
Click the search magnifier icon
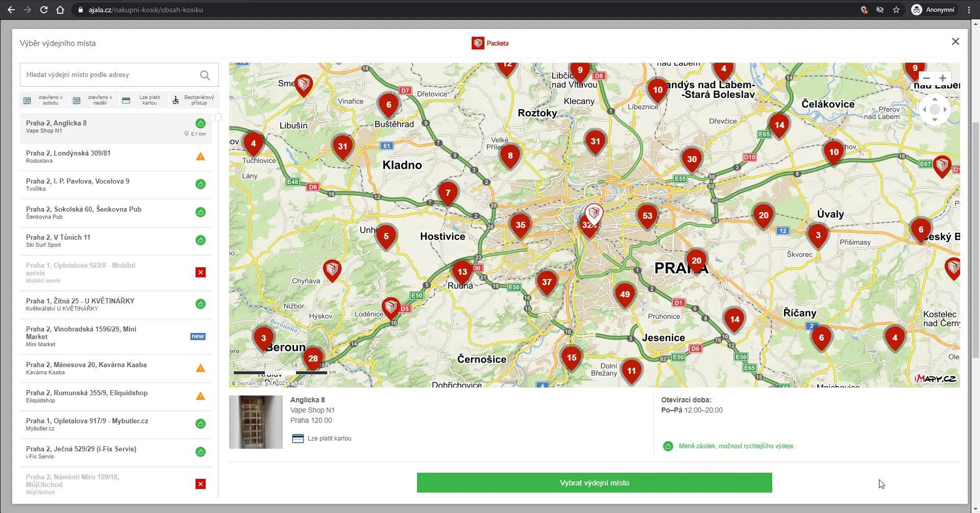(205, 75)
